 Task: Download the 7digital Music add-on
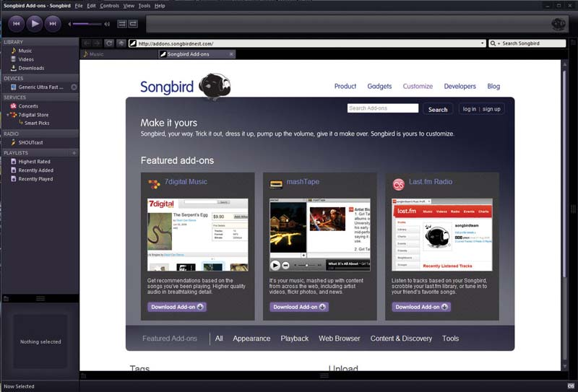coord(177,307)
